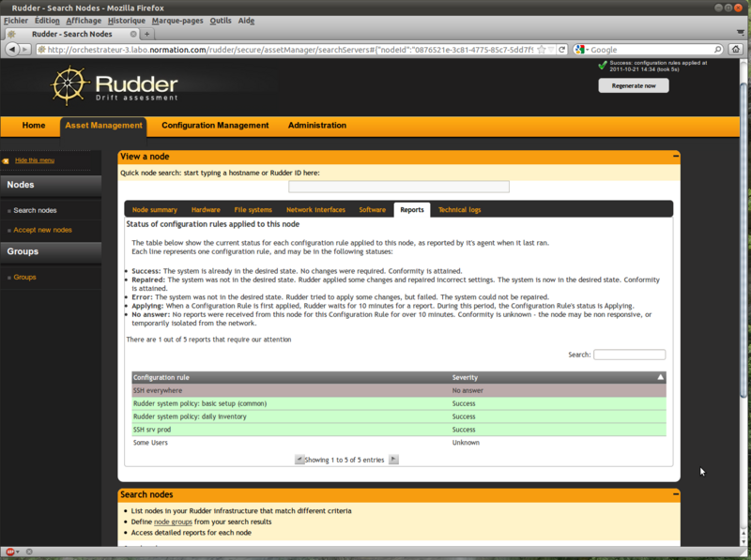
Task: Open the Outils menu
Action: [x=221, y=21]
